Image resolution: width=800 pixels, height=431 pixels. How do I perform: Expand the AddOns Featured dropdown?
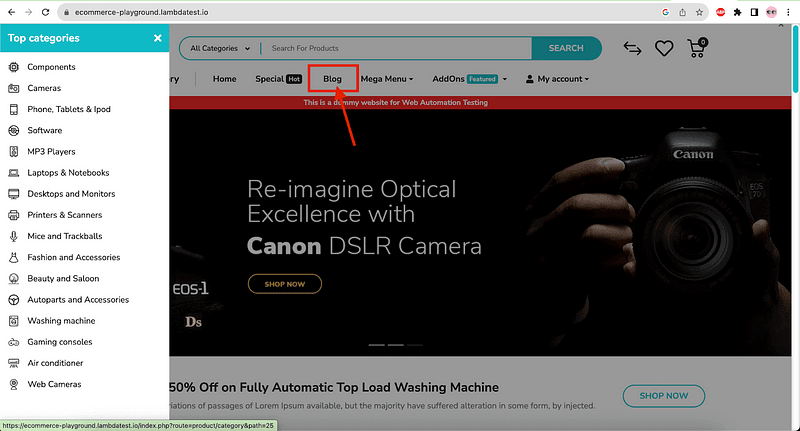click(x=469, y=79)
